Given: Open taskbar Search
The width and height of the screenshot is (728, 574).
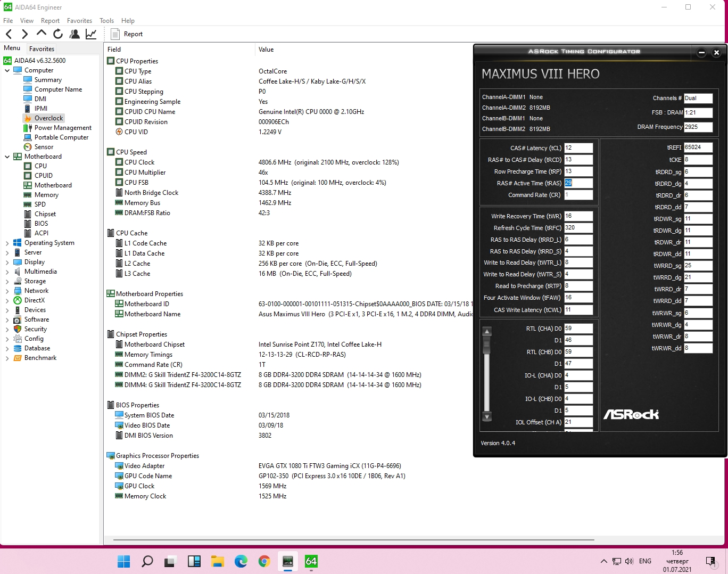Looking at the screenshot, I should point(147,561).
